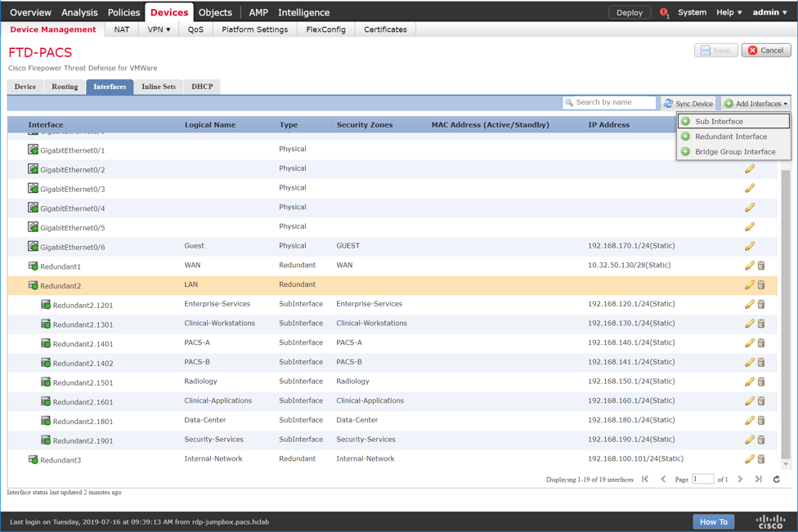Open the Help dropdown menu
The image size is (798, 532).
[729, 12]
